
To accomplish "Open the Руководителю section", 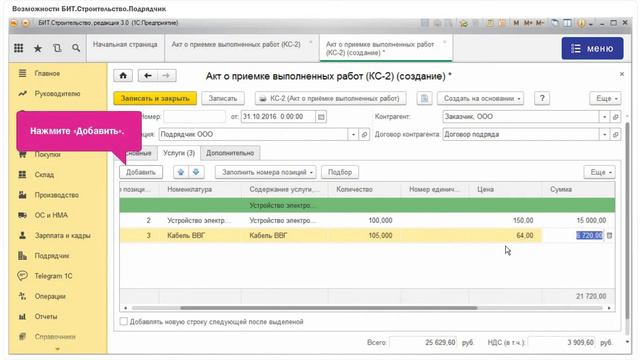I will pos(57,94).
